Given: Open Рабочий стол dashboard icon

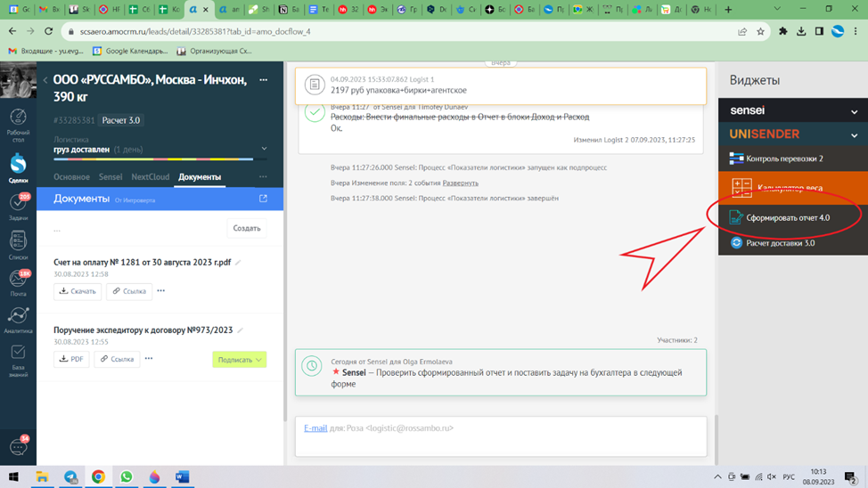Looking at the screenshot, I should 18,123.
